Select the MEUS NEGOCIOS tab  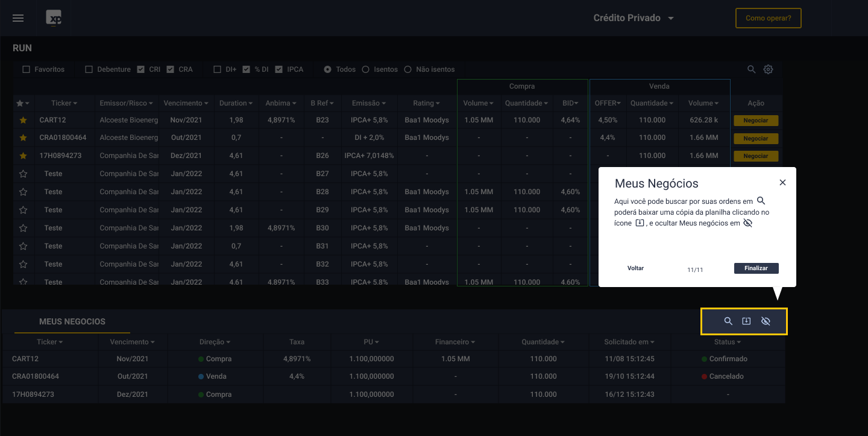(x=72, y=321)
